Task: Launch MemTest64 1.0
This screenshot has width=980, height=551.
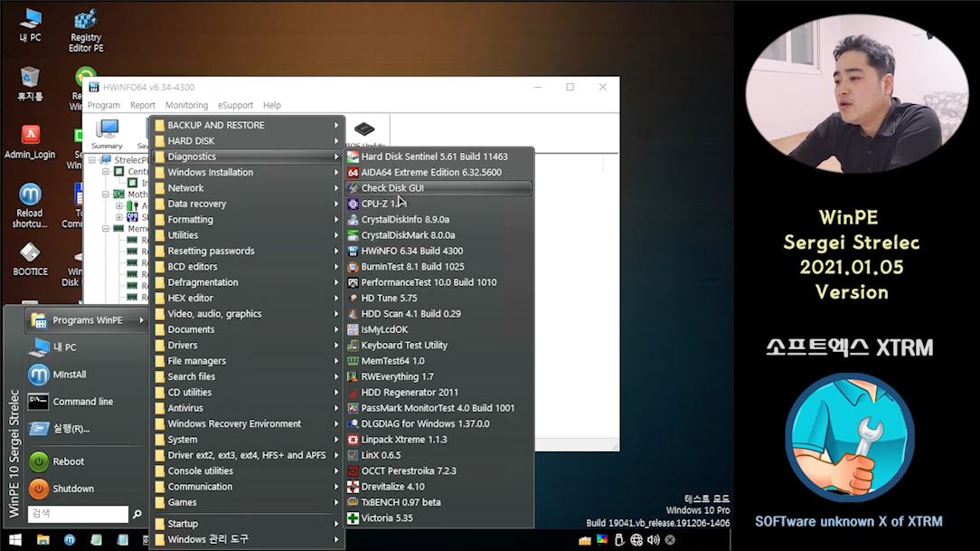Action: coord(438,361)
